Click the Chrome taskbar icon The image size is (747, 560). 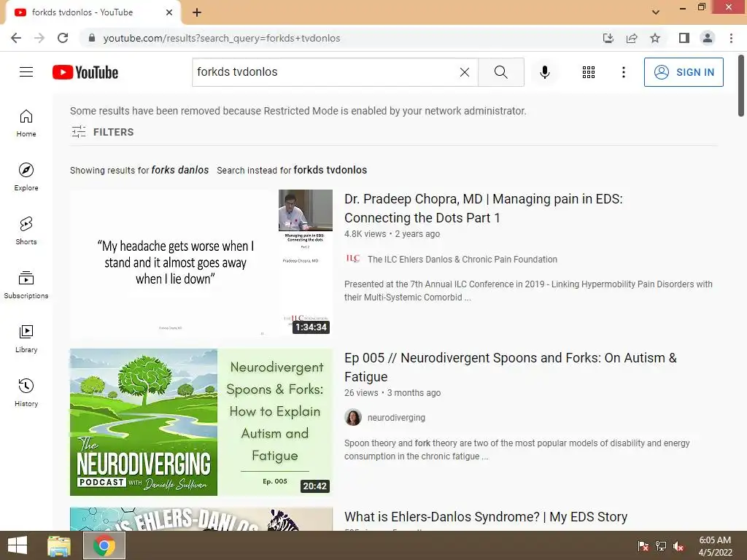[x=104, y=545]
